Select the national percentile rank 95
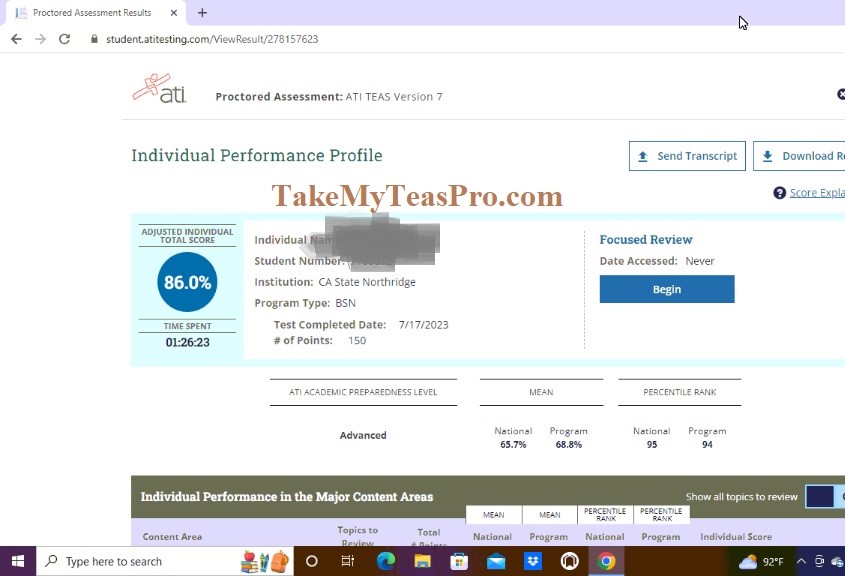This screenshot has width=845, height=576. pos(652,445)
